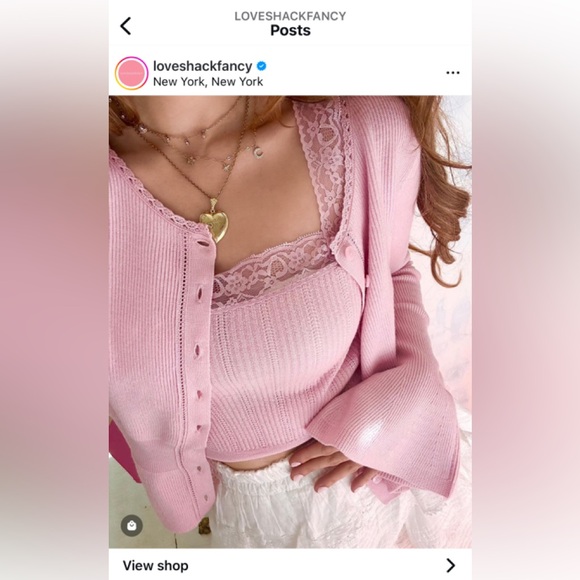Open the three-dot post options menu
Image resolution: width=580 pixels, height=580 pixels.
pyautogui.click(x=453, y=72)
